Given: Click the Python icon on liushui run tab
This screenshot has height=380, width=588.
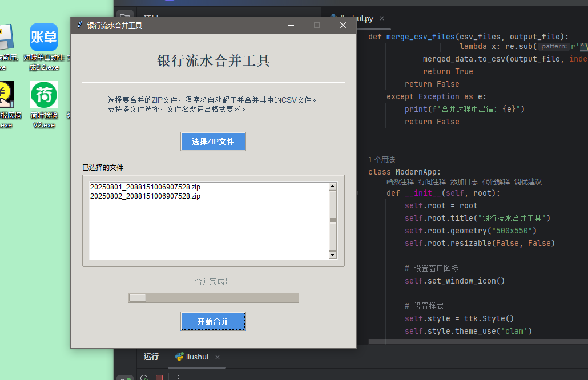Looking at the screenshot, I should (179, 357).
